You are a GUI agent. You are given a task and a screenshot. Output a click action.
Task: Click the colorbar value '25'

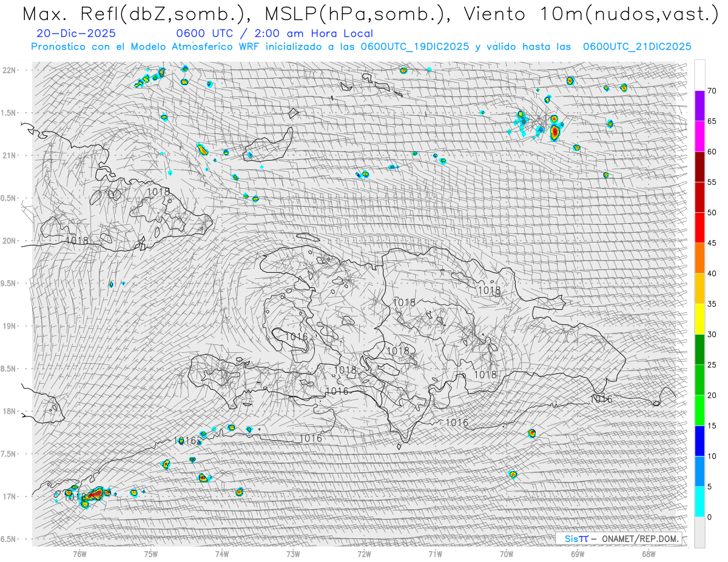point(712,365)
